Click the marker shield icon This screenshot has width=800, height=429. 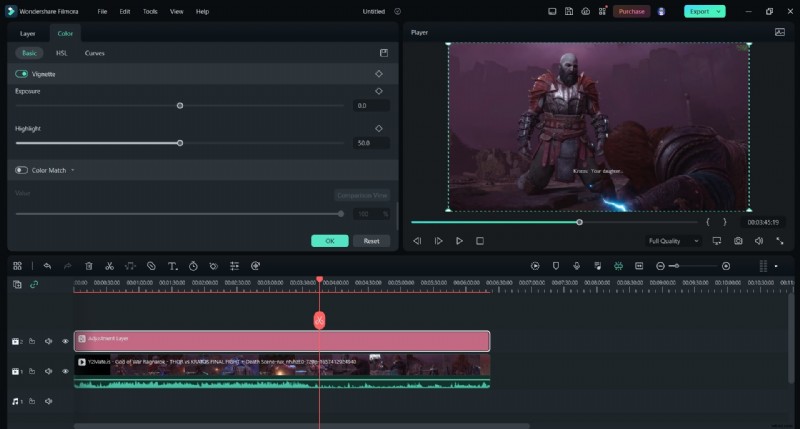pyautogui.click(x=556, y=266)
